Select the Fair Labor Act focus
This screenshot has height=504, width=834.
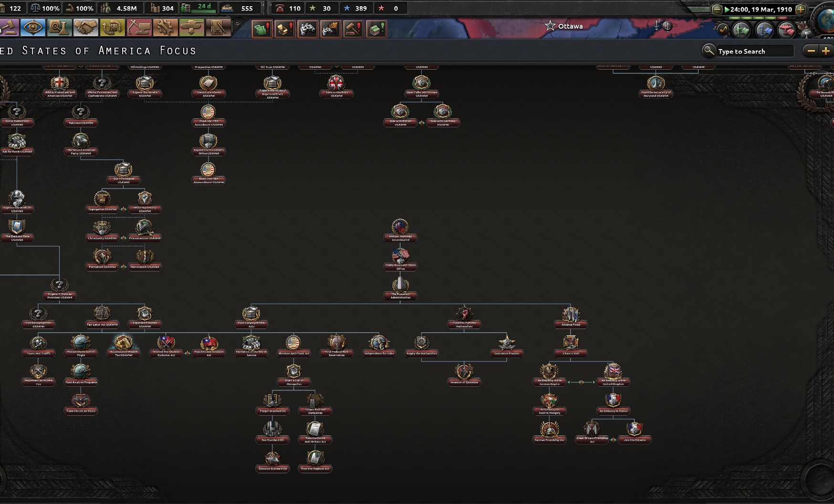102,318
